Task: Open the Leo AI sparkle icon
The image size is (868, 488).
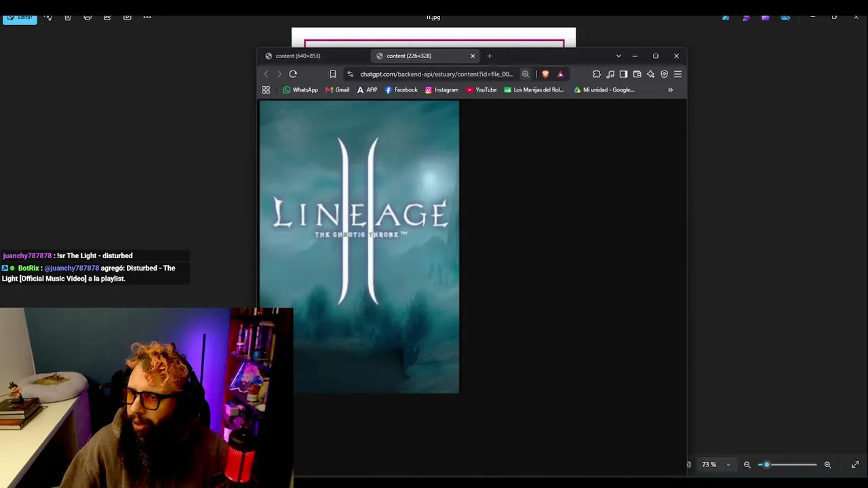Action: click(x=651, y=74)
